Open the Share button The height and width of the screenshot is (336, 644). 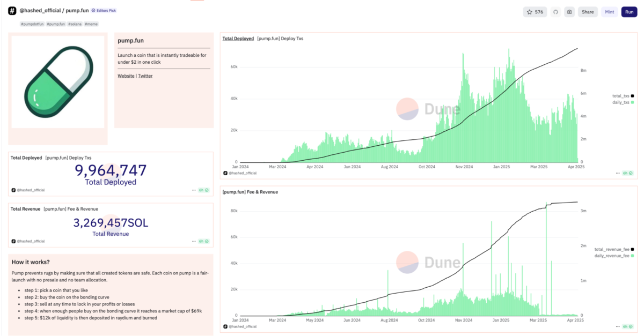point(588,12)
